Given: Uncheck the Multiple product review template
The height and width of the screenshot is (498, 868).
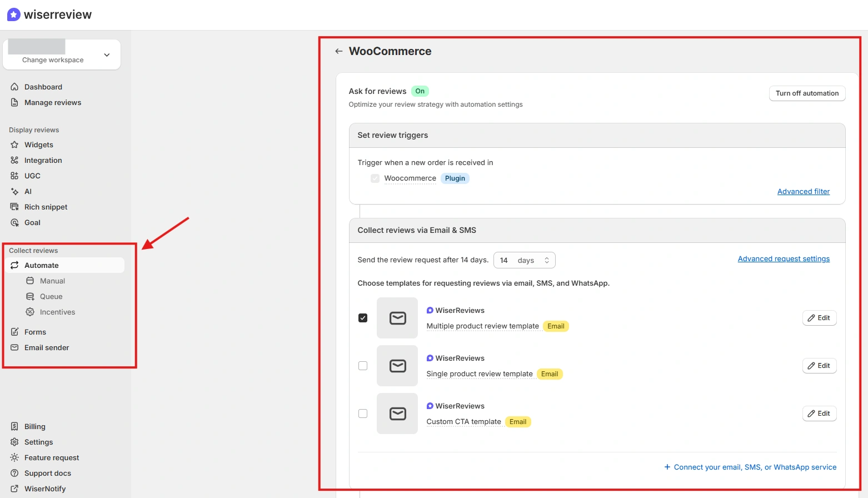Looking at the screenshot, I should [363, 317].
